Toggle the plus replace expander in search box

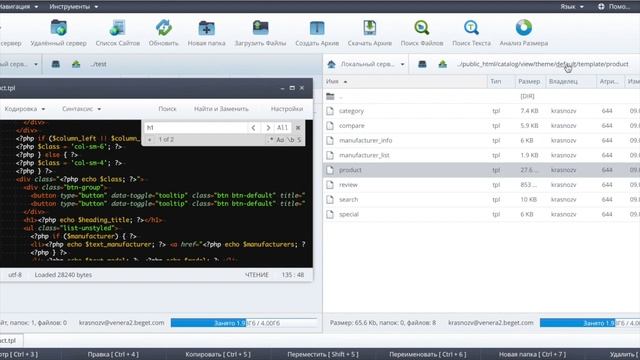(x=149, y=140)
